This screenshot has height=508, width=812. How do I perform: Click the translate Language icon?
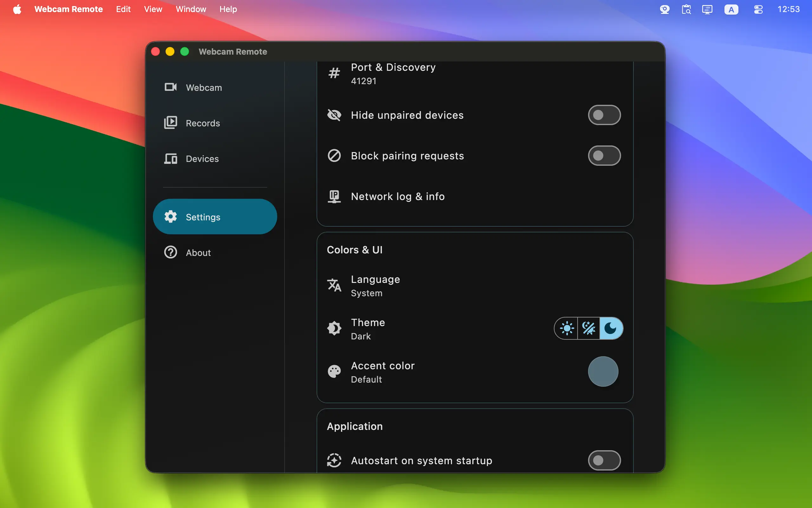[x=334, y=285]
